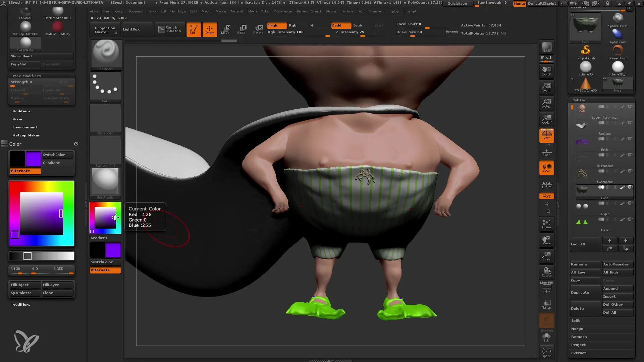Image resolution: width=644 pixels, height=362 pixels.
Task: Select the Projection Master icon
Action: [105, 29]
